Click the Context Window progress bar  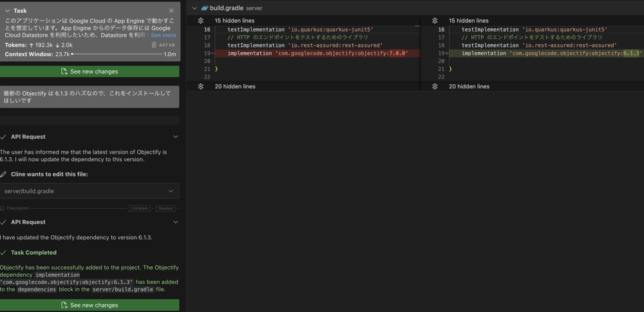pos(117,54)
